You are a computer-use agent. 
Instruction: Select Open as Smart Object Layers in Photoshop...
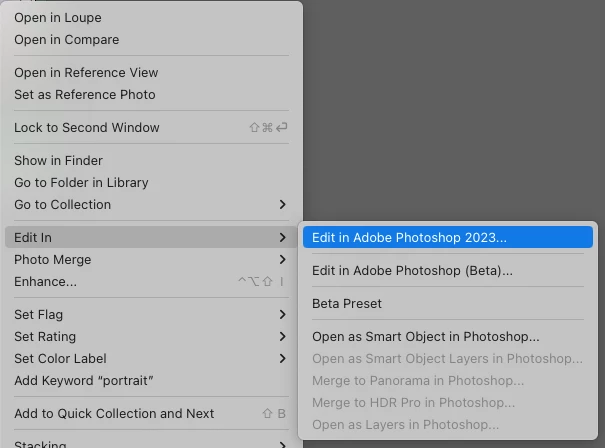[x=448, y=358]
